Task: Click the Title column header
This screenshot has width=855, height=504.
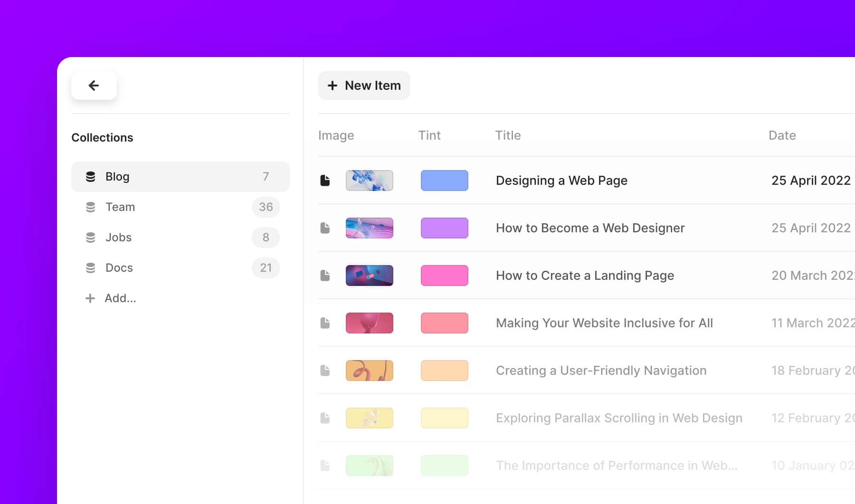Action: click(507, 135)
